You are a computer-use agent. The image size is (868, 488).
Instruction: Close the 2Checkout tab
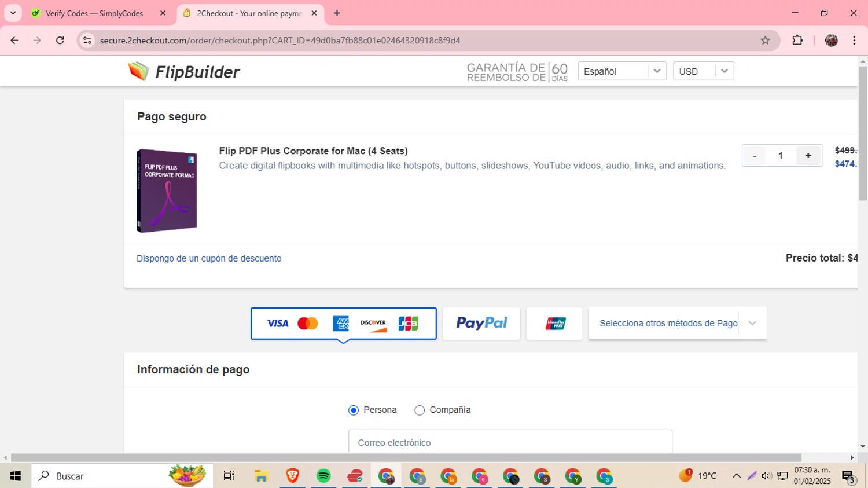(x=314, y=13)
